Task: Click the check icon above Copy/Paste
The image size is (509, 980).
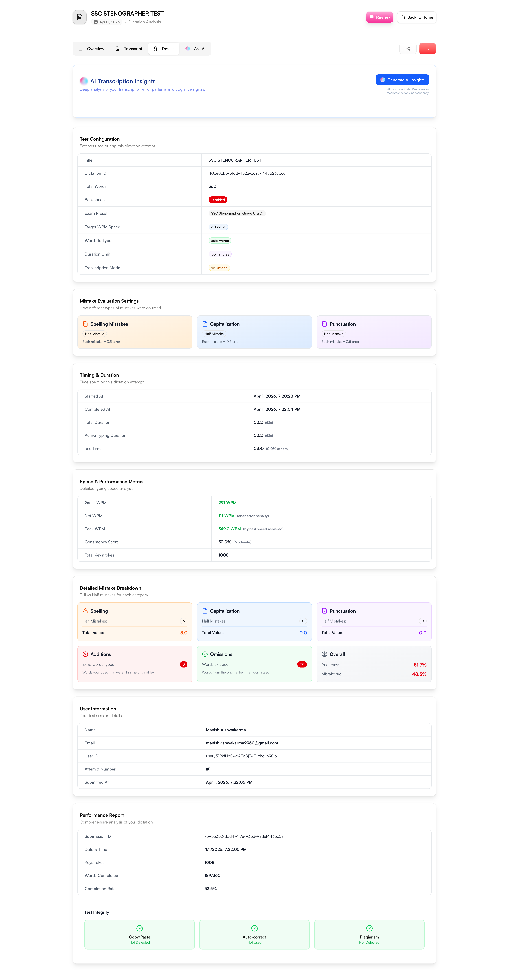Action: tap(140, 928)
